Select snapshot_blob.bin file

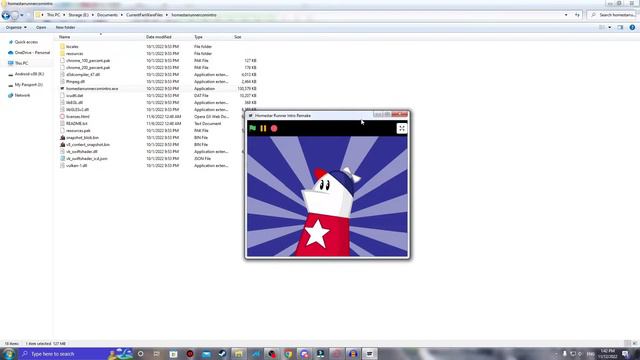[82, 138]
